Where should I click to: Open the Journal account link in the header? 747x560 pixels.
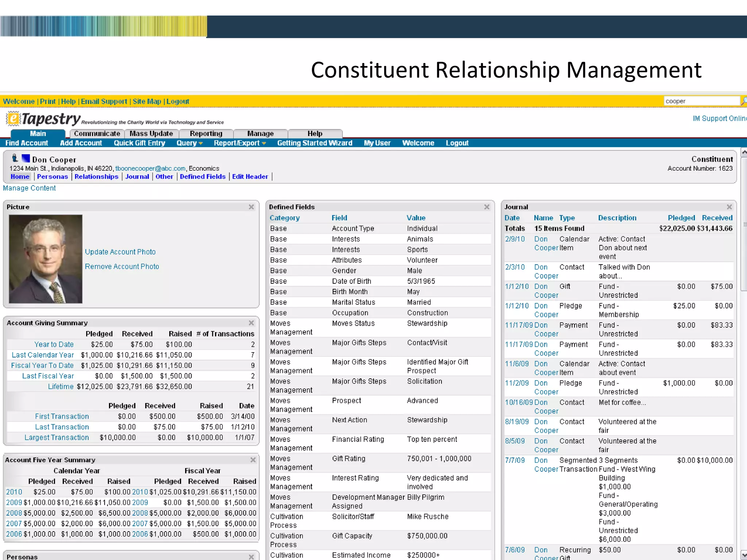pyautogui.click(x=137, y=176)
